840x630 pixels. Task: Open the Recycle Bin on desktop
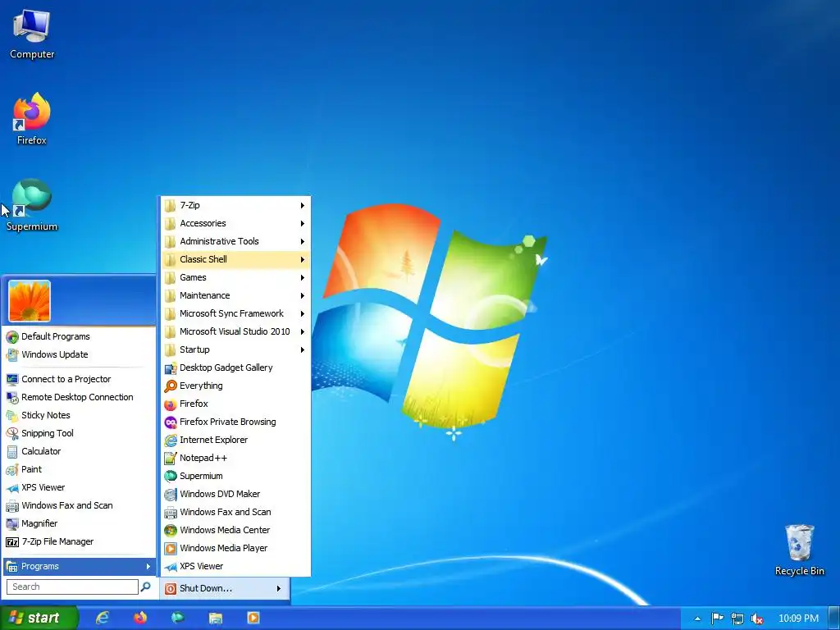[799, 550]
